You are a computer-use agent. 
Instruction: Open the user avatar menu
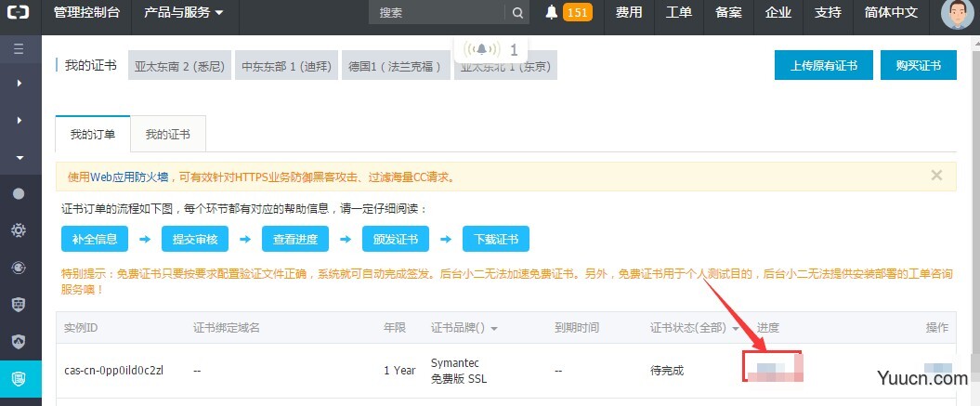click(x=957, y=13)
